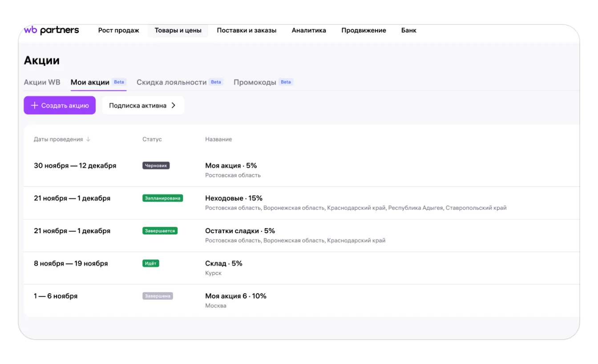Open the Неходовые · 15% promotion
The height and width of the screenshot is (364, 598).
click(234, 198)
